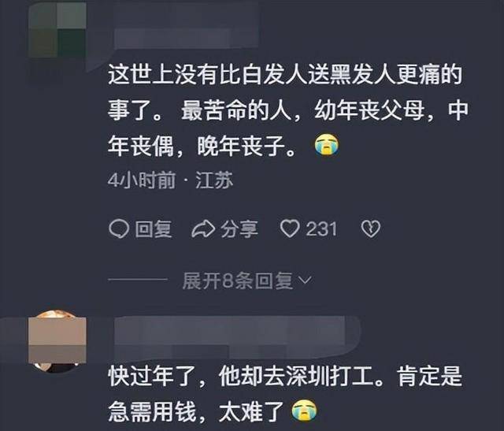504x431 pixels.
Task: Select the comment beginning 这世上没有比白发人
Action: [287, 111]
